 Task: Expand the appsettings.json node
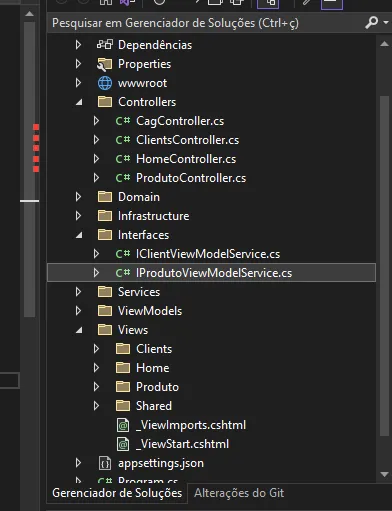click(78, 463)
